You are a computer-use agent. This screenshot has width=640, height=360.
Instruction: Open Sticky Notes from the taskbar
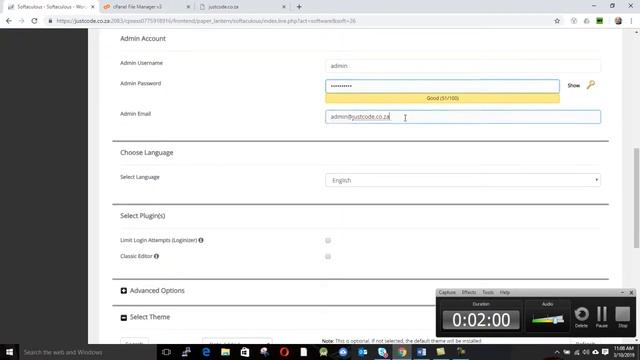tap(441, 352)
